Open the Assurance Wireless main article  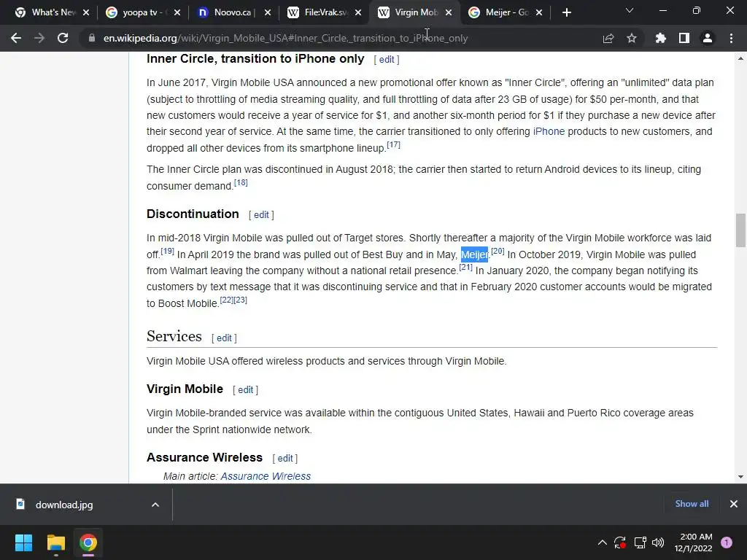click(266, 476)
